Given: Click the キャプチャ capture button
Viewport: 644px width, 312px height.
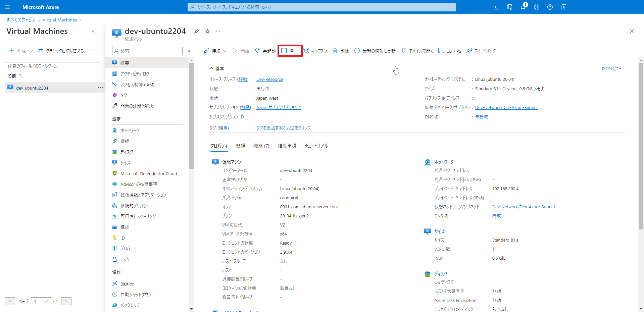Looking at the screenshot, I should (315, 51).
